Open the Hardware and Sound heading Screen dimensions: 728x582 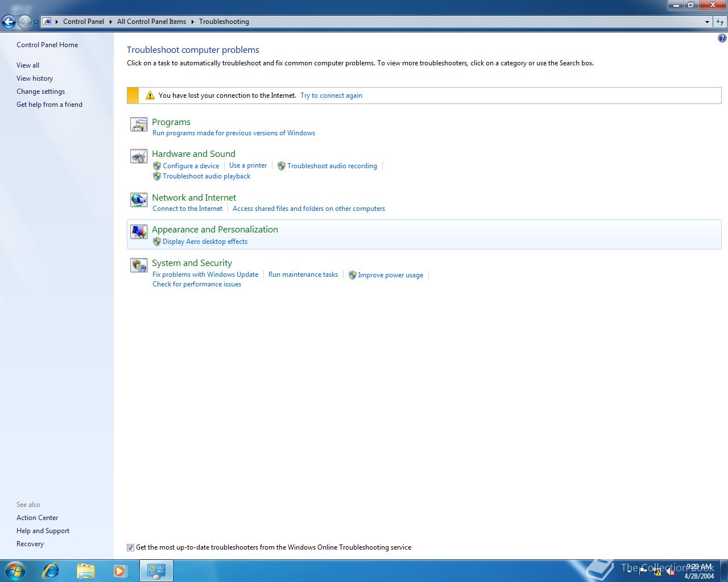[x=193, y=153]
